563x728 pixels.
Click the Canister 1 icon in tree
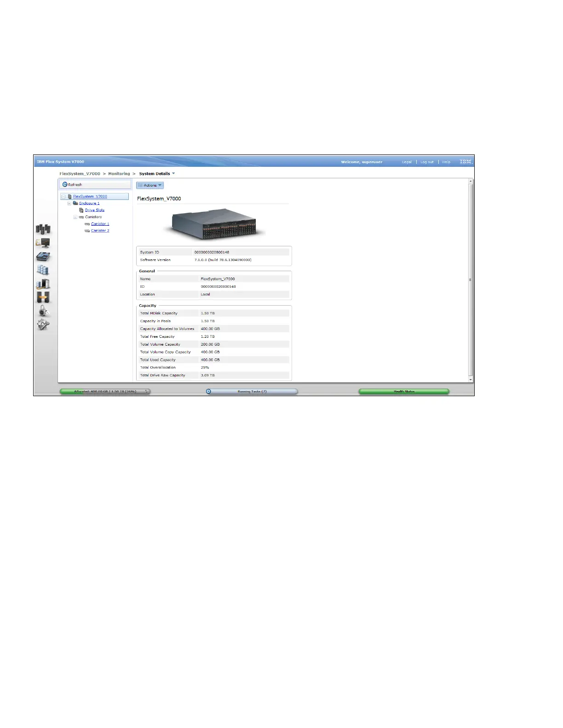87,224
